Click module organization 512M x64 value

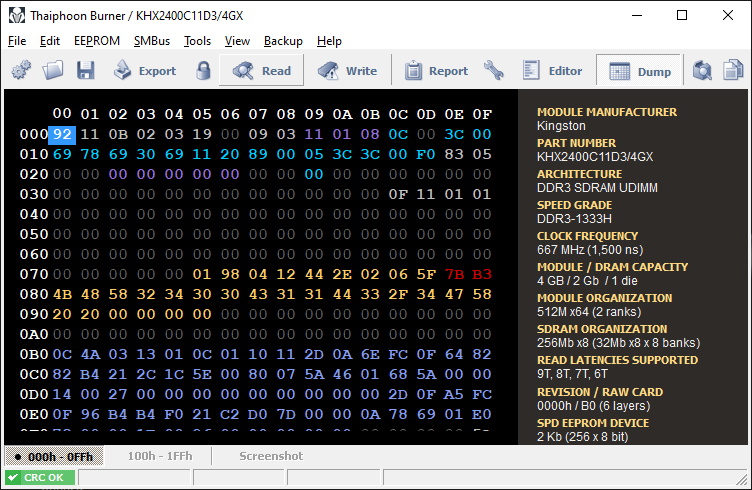(x=589, y=312)
